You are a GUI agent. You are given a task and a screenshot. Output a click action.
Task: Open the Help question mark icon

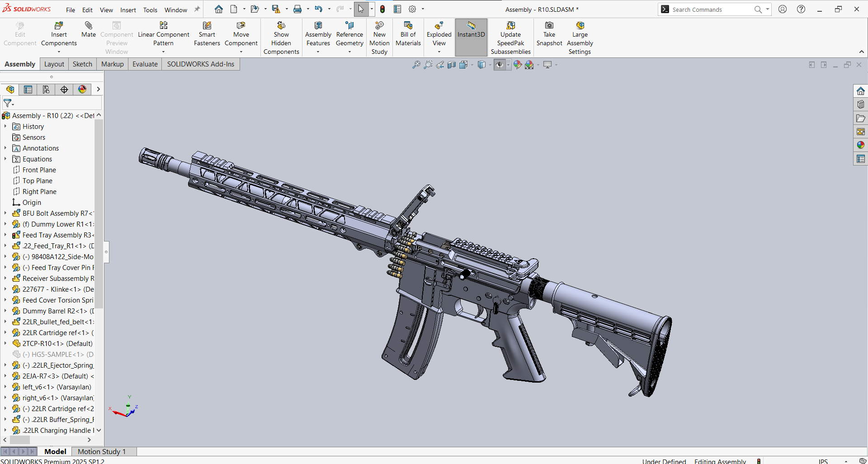(x=801, y=9)
